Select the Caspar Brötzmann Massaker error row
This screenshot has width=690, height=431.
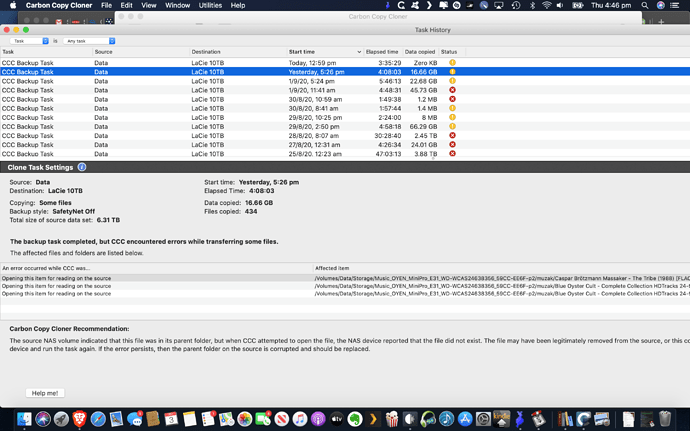(345, 278)
